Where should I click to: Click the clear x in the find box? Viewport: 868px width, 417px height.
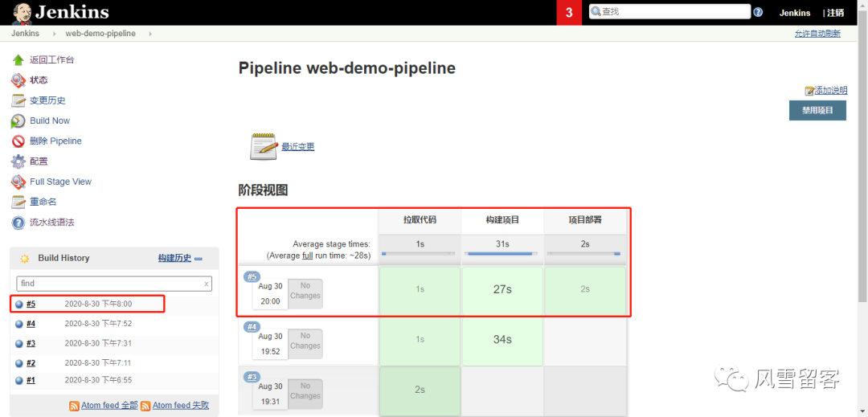pyautogui.click(x=207, y=284)
